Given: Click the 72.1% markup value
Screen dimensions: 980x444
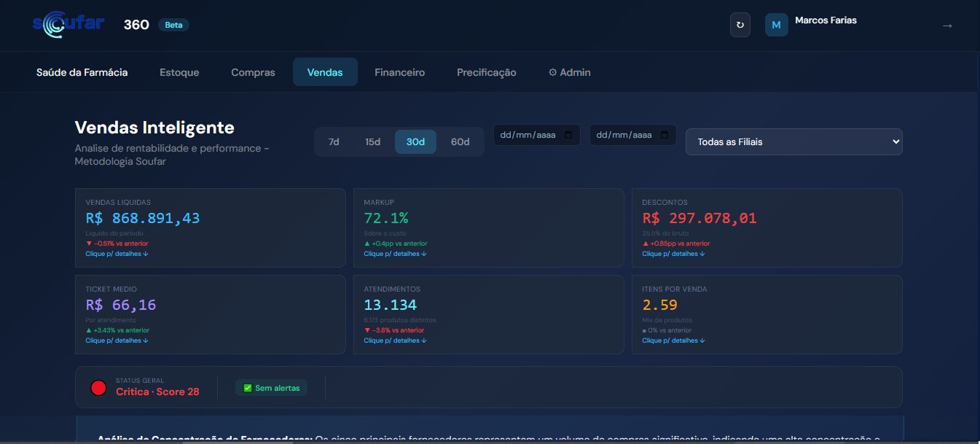Looking at the screenshot, I should (386, 218).
